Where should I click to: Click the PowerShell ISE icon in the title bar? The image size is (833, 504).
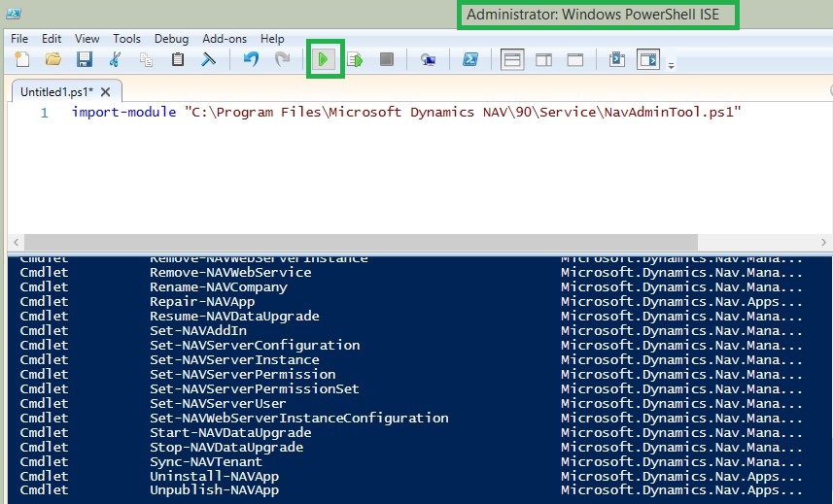click(14, 14)
